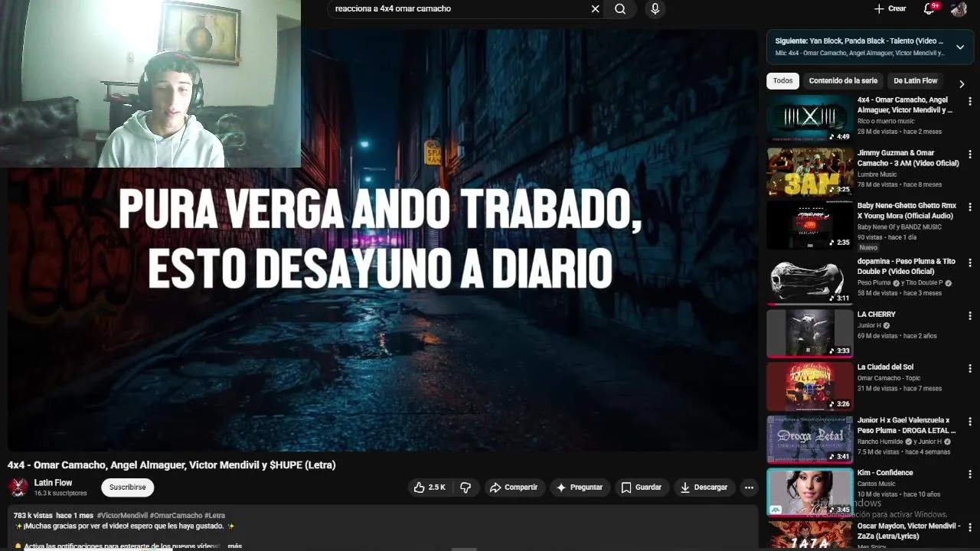The height and width of the screenshot is (551, 980).
Task: Open the Kim - Confidence thumbnail
Action: coord(809,492)
